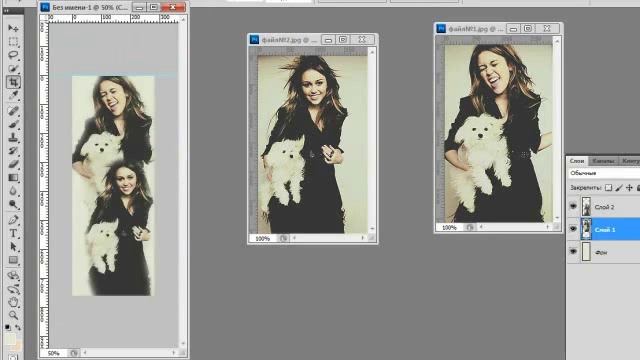Image resolution: width=640 pixels, height=360 pixels.
Task: Activate the файл№1.jpg document title bar
Action: 476,29
